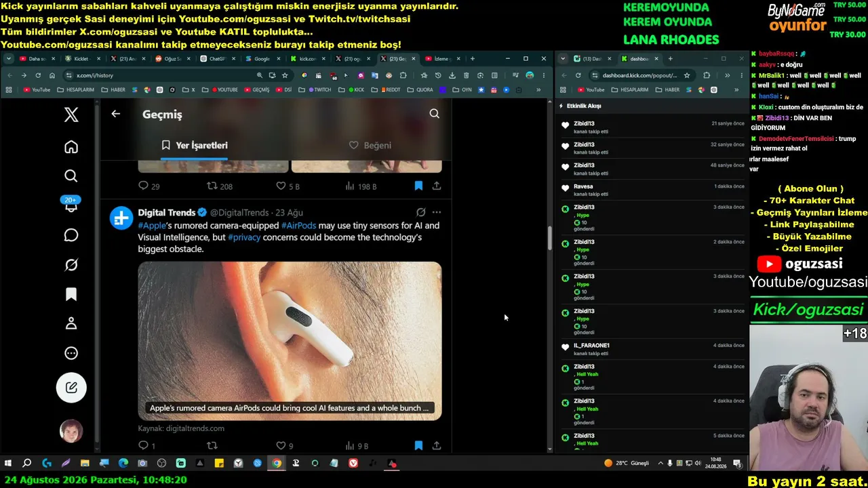Open the X home feed icon
Viewport: 868px width, 488px height.
(x=71, y=147)
